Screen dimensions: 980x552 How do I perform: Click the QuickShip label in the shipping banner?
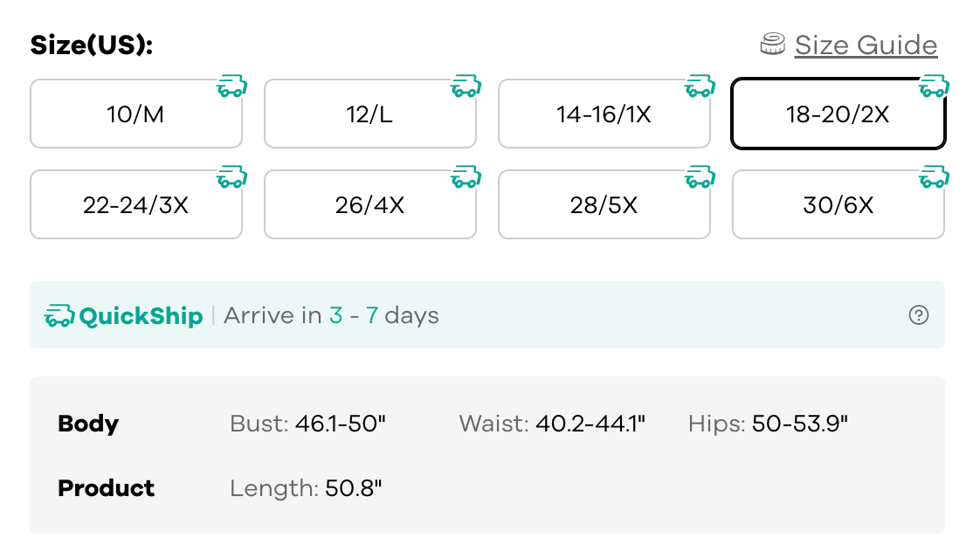pyautogui.click(x=141, y=315)
